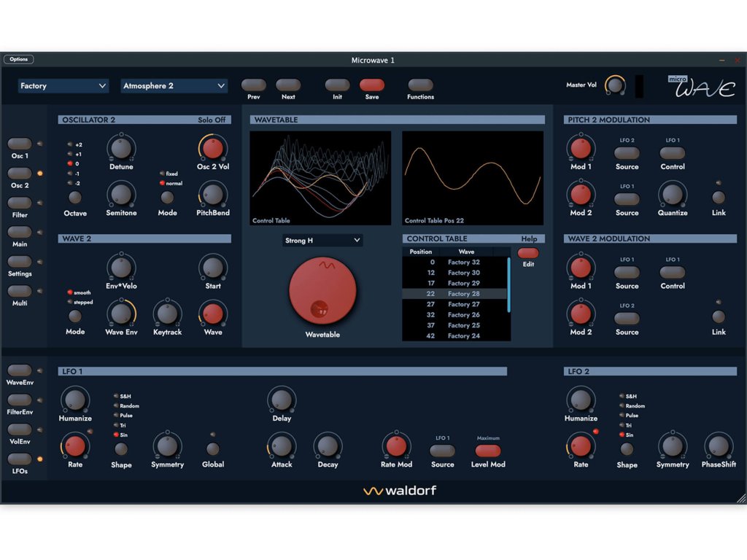Switch to the Filter page
The image size is (747, 560).
(x=20, y=203)
